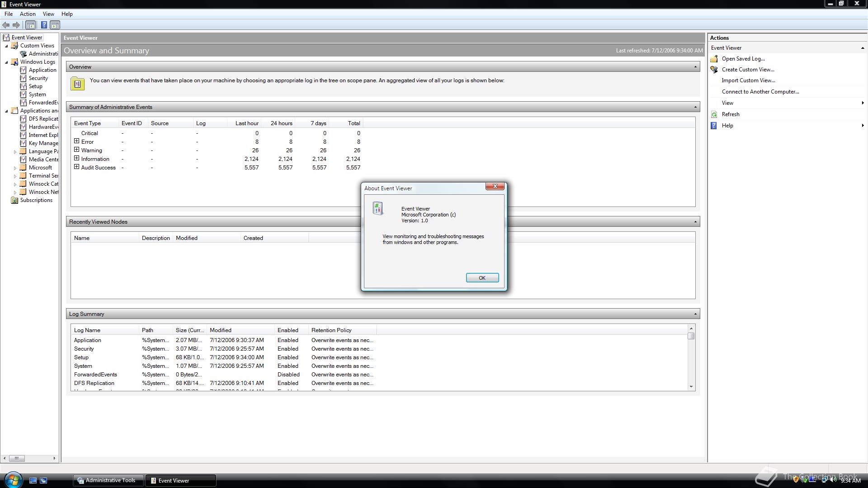Click the Show/Hide Action Pane toolbar icon

pyautogui.click(x=55, y=25)
